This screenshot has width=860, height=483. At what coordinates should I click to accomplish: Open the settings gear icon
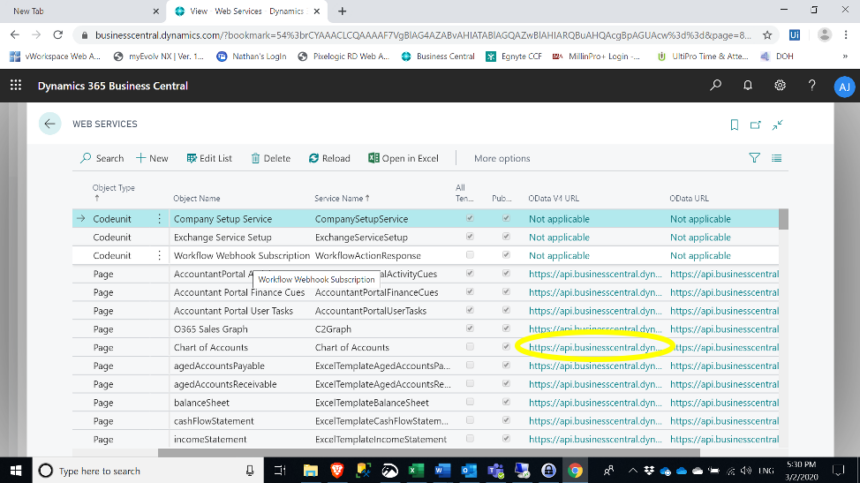[779, 86]
